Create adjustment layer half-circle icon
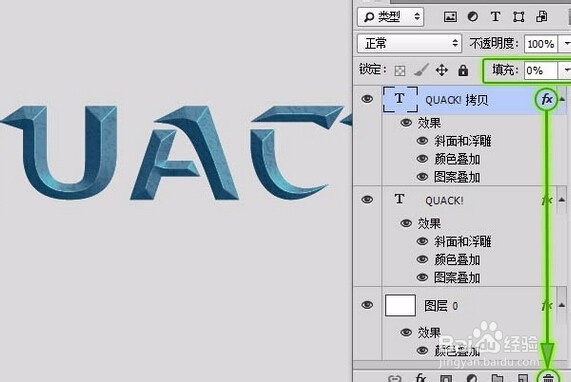 [x=472, y=378]
